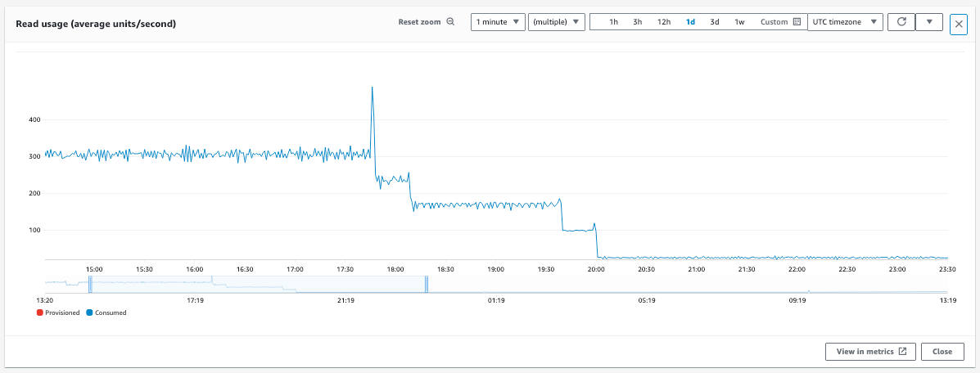Open refresh options dropdown arrow
The image size is (980, 373).
(928, 22)
